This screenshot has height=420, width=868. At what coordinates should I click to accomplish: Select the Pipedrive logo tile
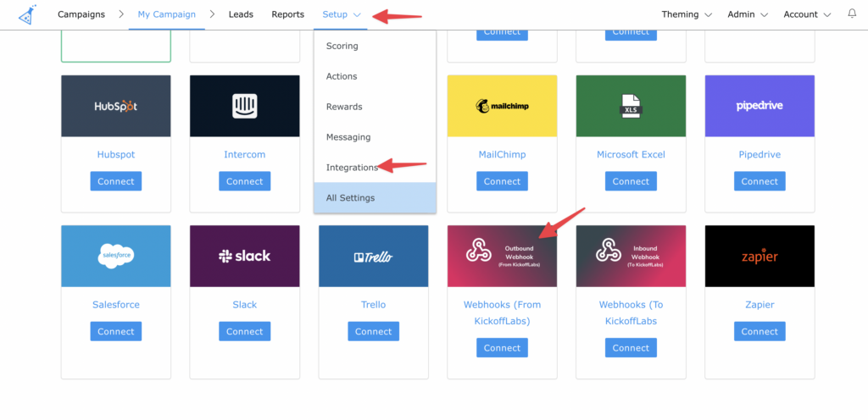(x=759, y=106)
